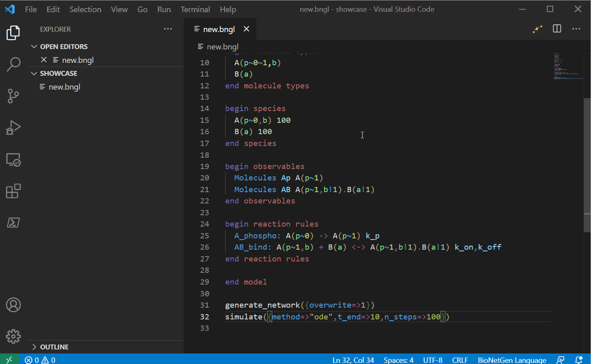591x364 pixels.
Task: Select the new.bngl editor tab
Action: coord(219,29)
